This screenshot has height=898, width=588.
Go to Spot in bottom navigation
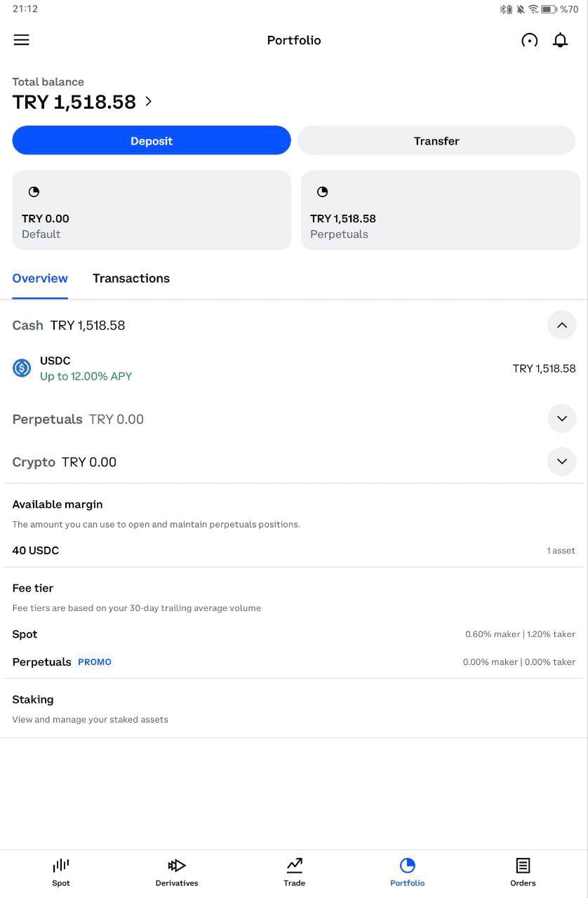(x=61, y=872)
